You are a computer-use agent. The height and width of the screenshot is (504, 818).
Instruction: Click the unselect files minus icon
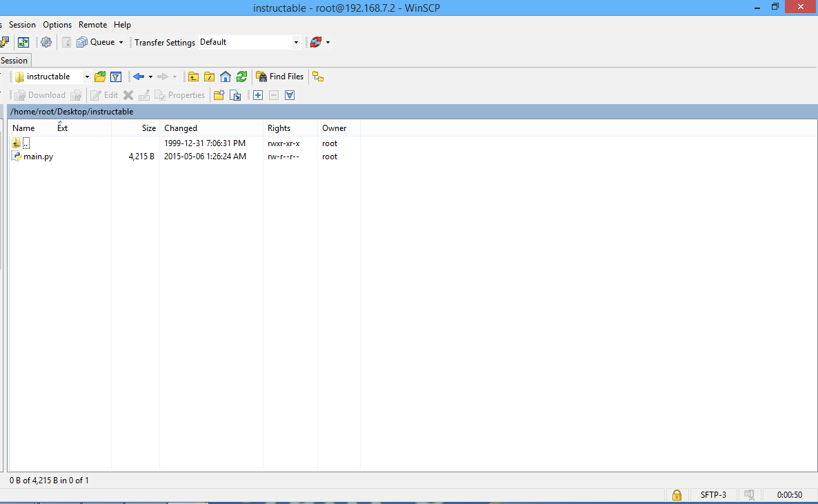click(x=274, y=95)
